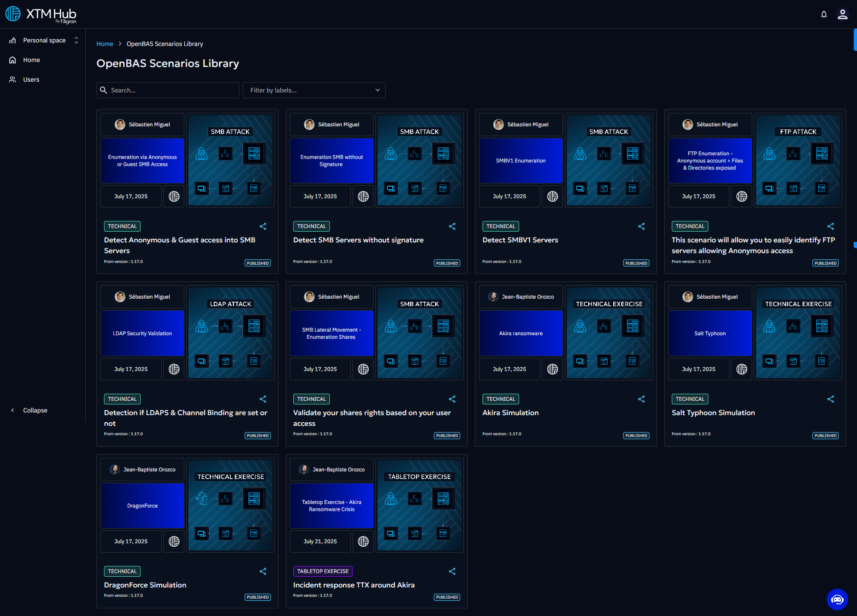
Task: Share the Validate your shares rights scenario
Action: click(x=452, y=399)
